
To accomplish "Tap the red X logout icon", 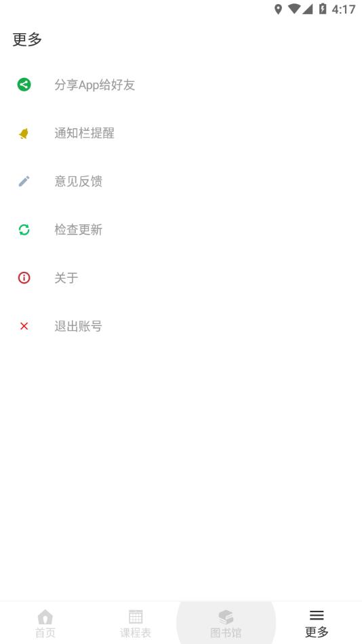I will 24,326.
